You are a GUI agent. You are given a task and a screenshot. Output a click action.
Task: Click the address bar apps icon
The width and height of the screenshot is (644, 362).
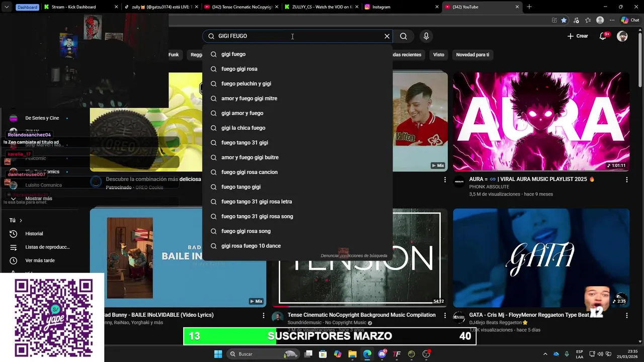[554, 20]
